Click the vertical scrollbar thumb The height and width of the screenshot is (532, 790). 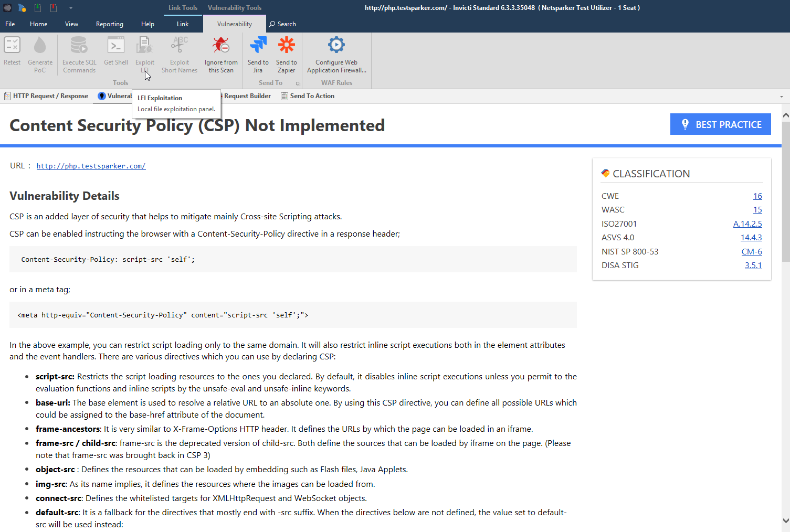click(785, 191)
